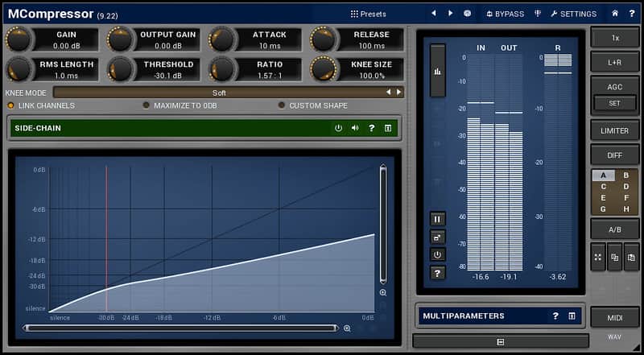Screen dimensions: 644x355
Task: Select preset slot C
Action: tap(603, 187)
